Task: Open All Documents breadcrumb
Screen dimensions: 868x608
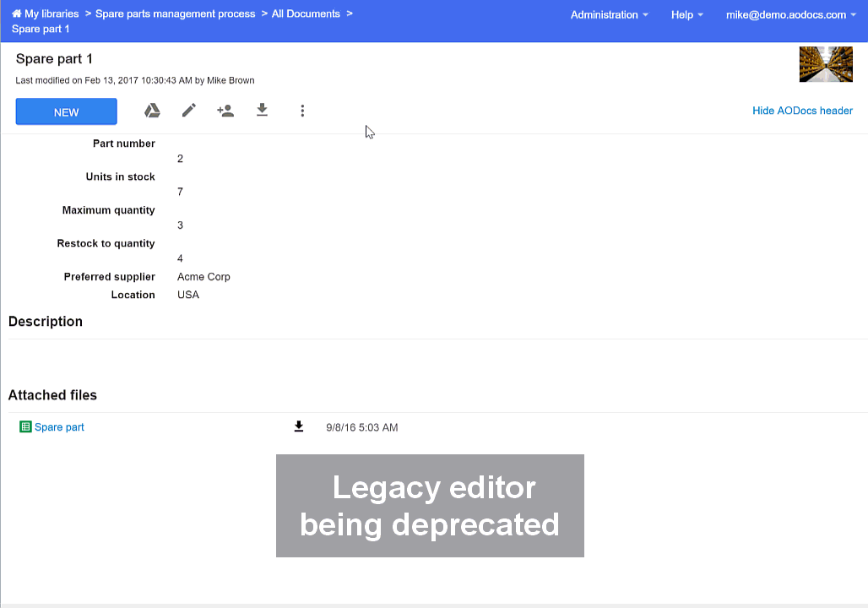Action: coord(306,14)
